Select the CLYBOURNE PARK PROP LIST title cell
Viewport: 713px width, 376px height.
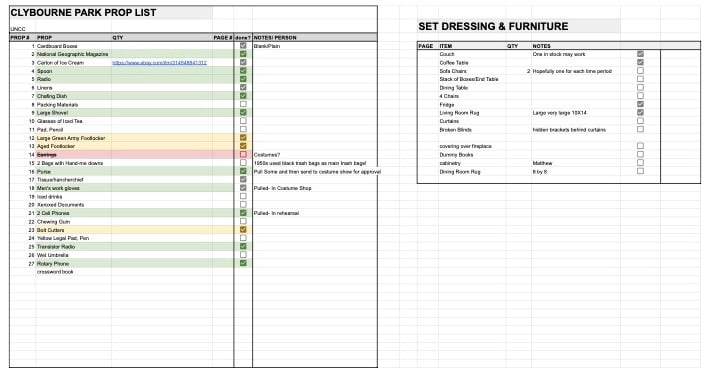[83, 13]
